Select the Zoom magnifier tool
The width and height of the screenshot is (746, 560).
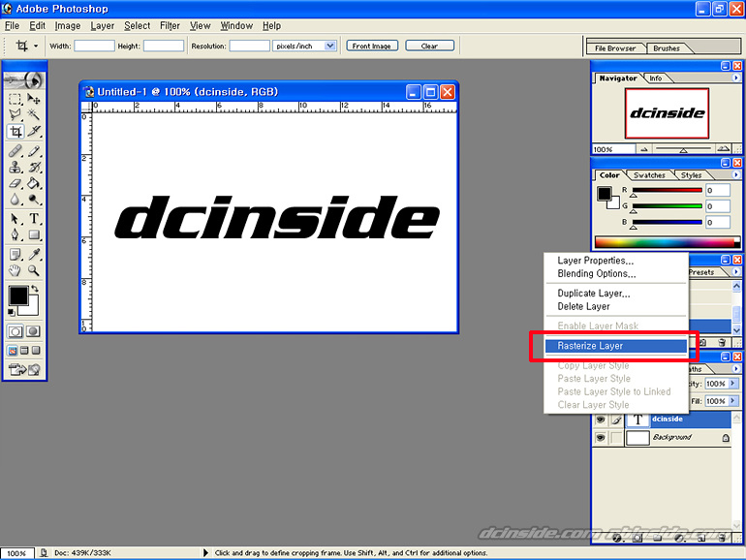33,270
